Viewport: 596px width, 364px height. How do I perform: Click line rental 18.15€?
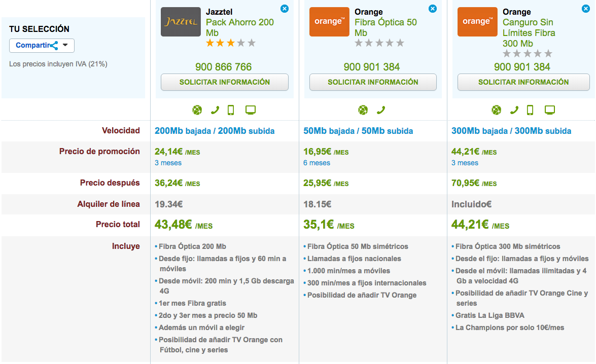tap(317, 204)
